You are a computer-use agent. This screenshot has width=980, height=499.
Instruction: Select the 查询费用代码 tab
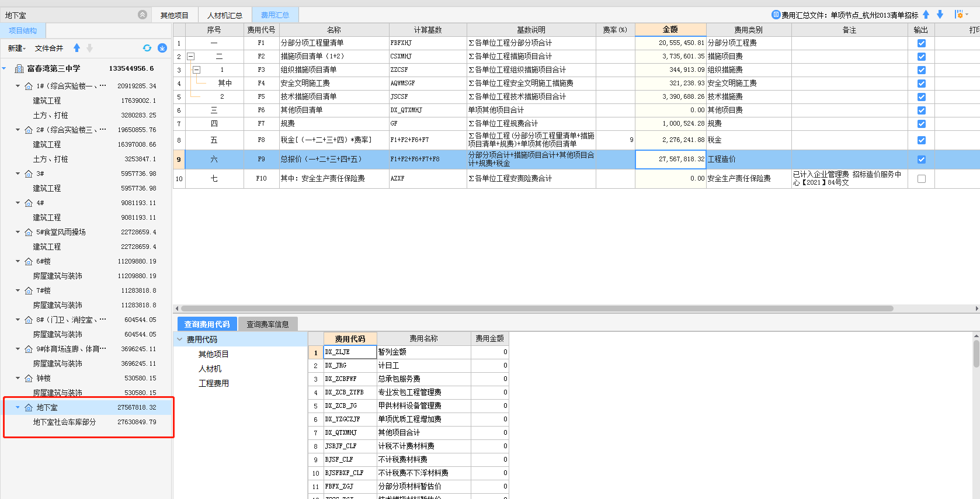[x=207, y=324]
